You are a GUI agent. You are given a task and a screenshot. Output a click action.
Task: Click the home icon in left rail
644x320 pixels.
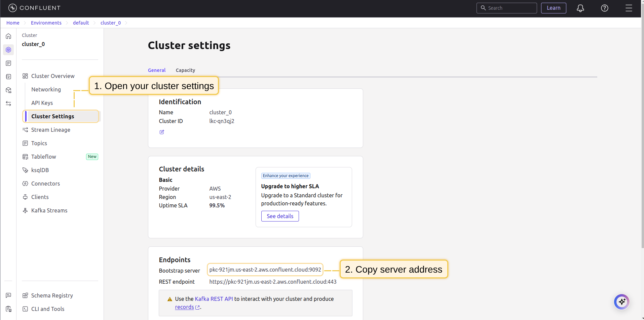[8, 36]
